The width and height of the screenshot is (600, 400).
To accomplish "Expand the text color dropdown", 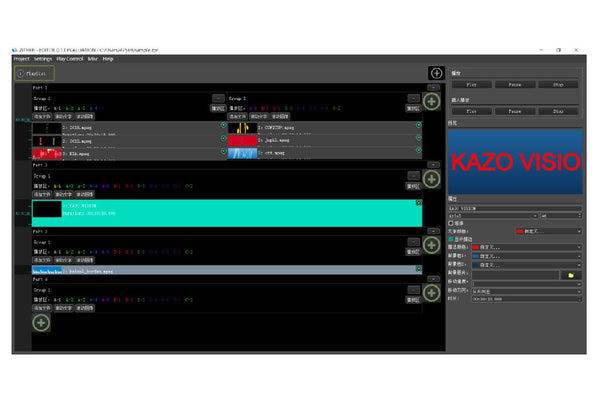I will pos(578,231).
